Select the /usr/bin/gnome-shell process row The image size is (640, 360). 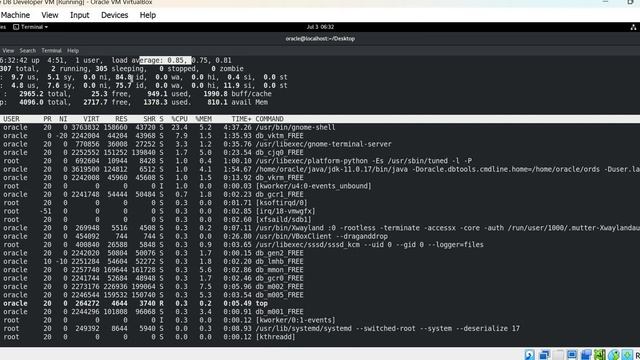(320, 127)
